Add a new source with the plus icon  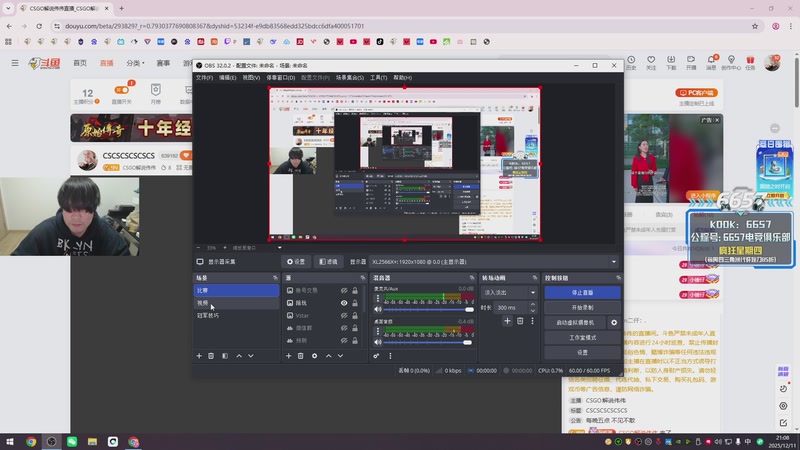288,356
